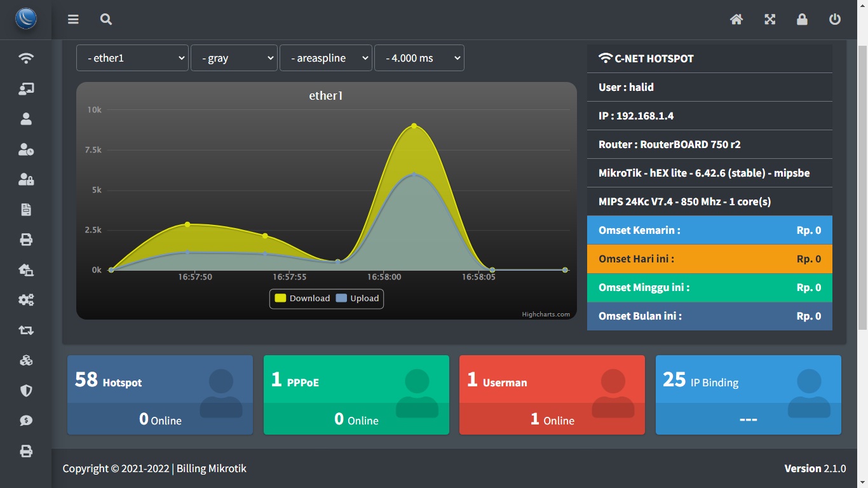Click the shield icon in the sidebar
Image resolution: width=868 pixels, height=488 pixels.
[26, 390]
